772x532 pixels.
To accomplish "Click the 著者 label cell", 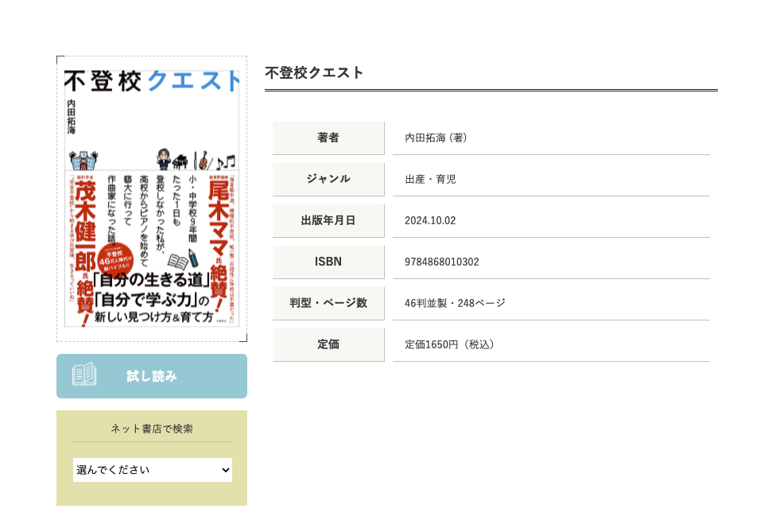I will pos(328,138).
